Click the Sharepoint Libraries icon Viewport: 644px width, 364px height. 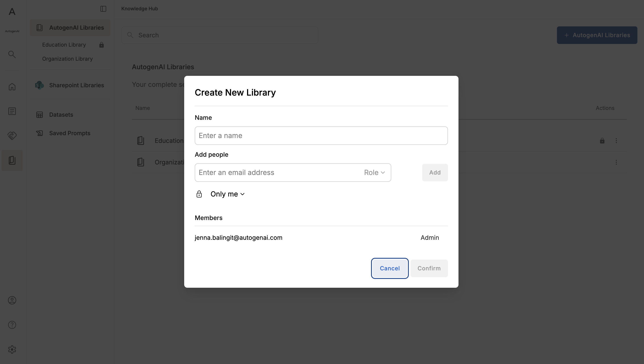(40, 85)
